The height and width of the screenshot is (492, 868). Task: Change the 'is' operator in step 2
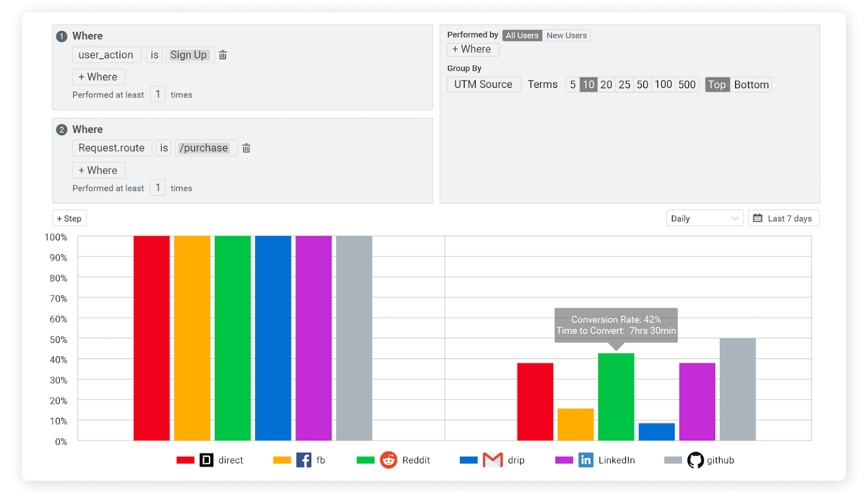pos(164,148)
